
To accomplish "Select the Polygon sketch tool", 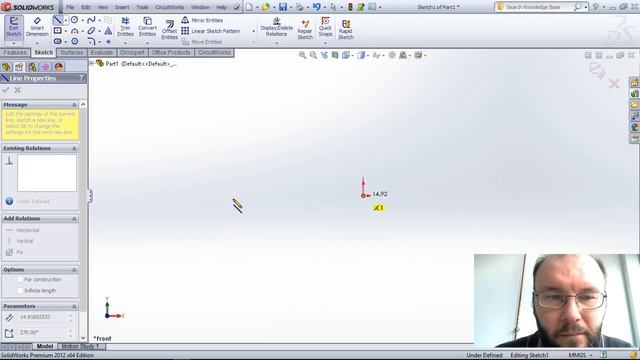I will pyautogui.click(x=75, y=41).
